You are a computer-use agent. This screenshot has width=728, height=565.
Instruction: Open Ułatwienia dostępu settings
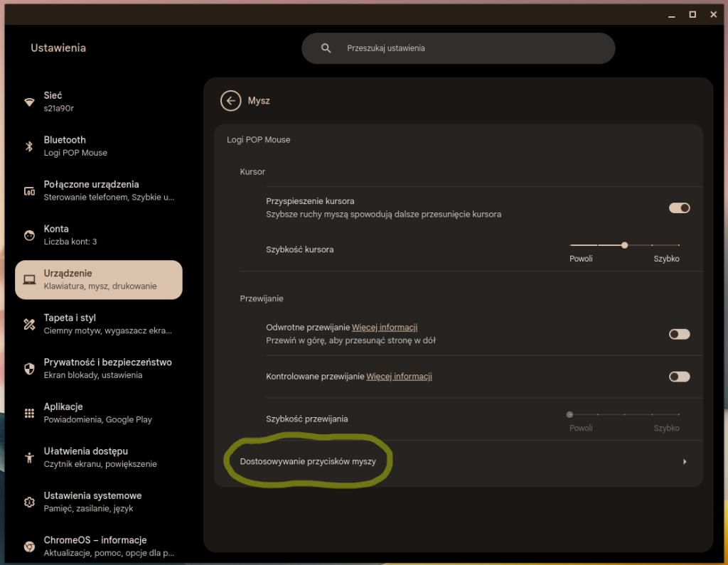click(x=98, y=457)
